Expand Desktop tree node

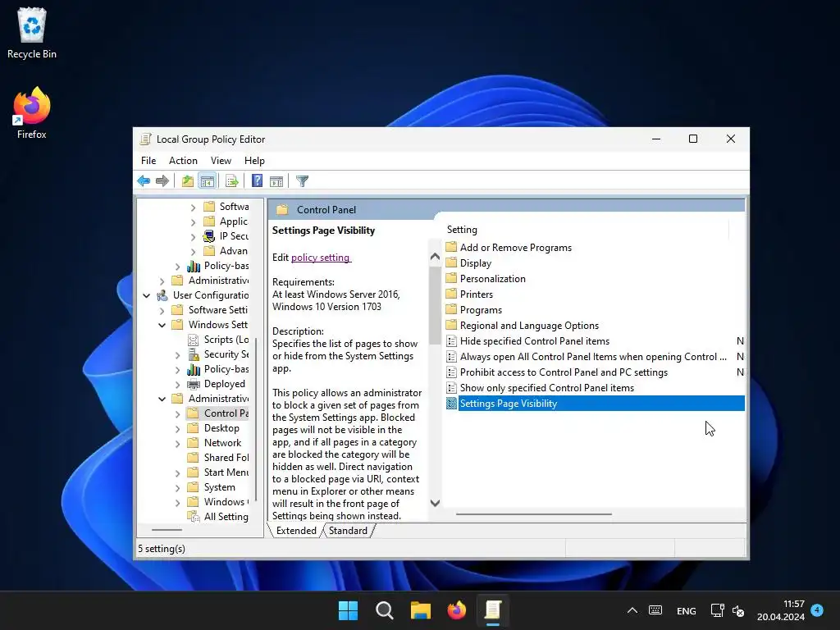177,428
